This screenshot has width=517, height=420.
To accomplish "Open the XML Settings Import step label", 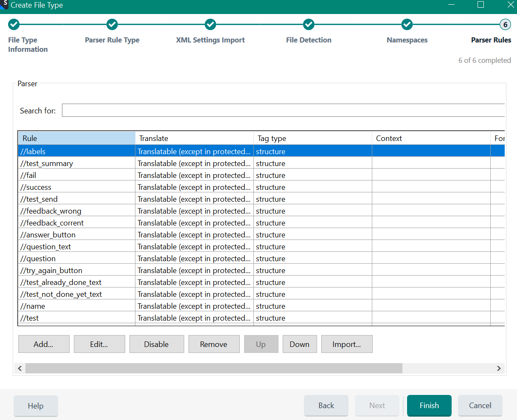I will [x=211, y=40].
